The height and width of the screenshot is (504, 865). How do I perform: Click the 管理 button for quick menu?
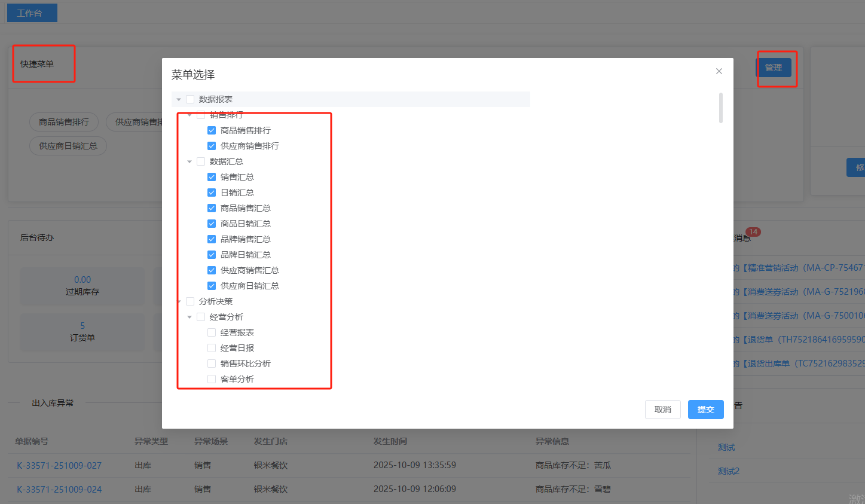774,68
